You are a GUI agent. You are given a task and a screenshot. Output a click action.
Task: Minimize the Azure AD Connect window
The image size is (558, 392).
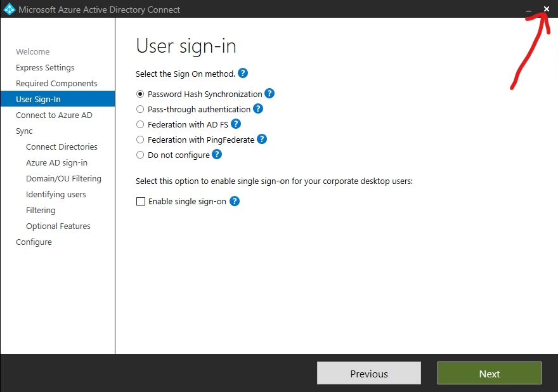click(x=529, y=10)
